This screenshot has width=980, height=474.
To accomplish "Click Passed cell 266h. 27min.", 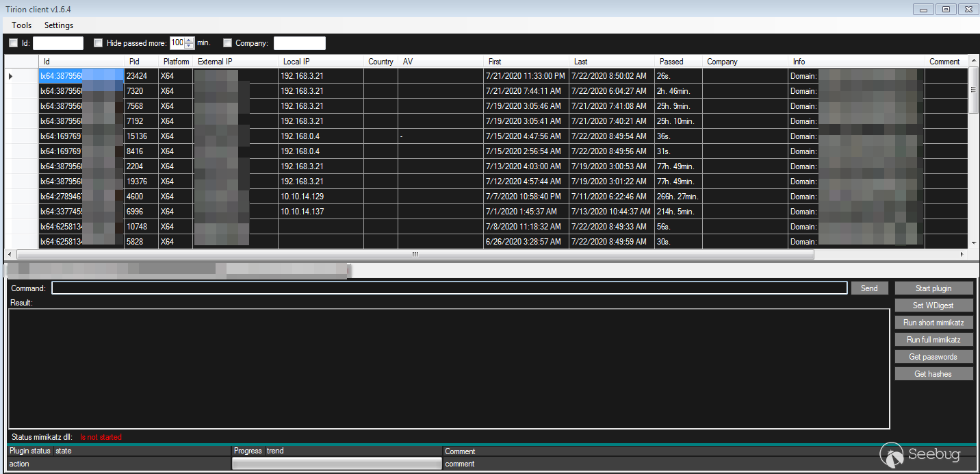I will (x=678, y=197).
